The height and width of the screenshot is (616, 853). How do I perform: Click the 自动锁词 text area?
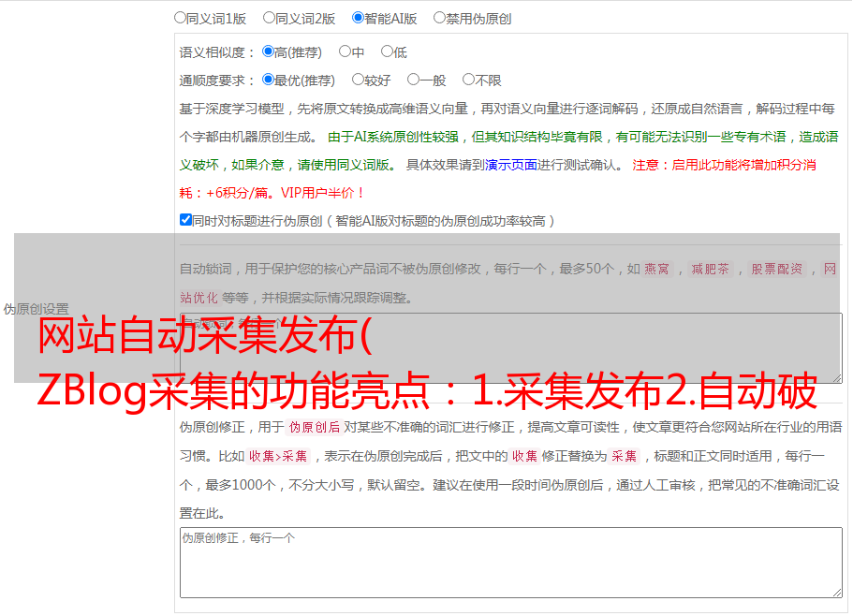tap(511, 348)
